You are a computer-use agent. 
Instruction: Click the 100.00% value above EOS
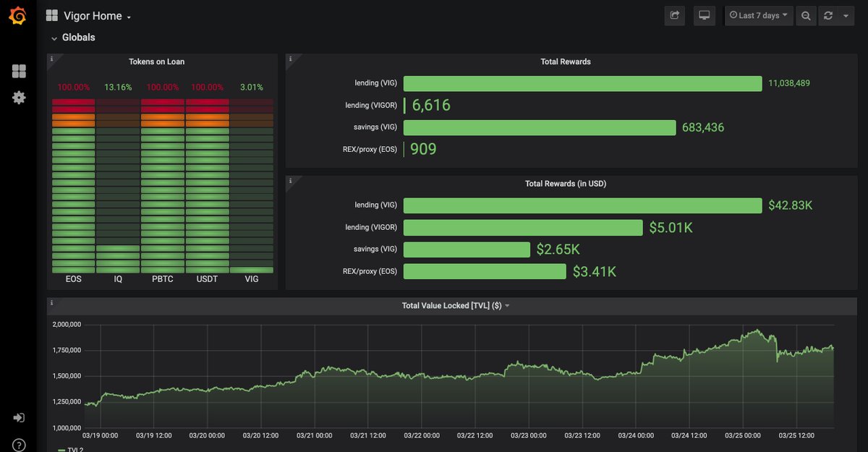coord(73,88)
